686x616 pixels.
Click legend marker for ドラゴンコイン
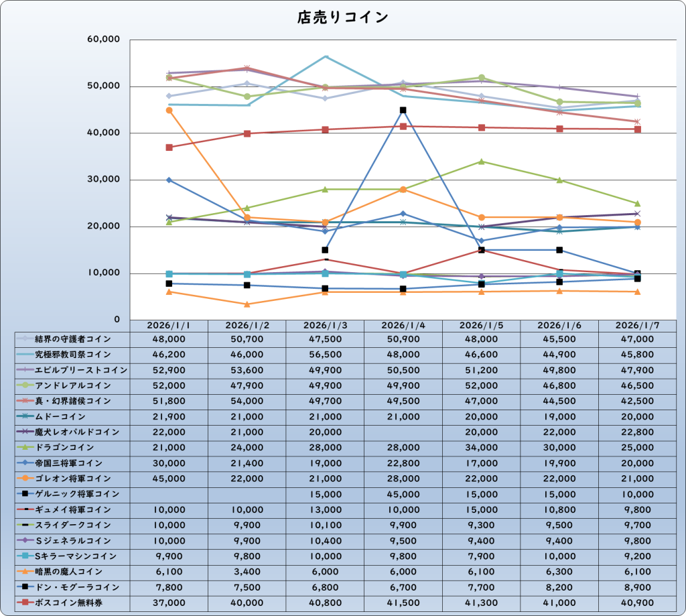click(x=25, y=447)
